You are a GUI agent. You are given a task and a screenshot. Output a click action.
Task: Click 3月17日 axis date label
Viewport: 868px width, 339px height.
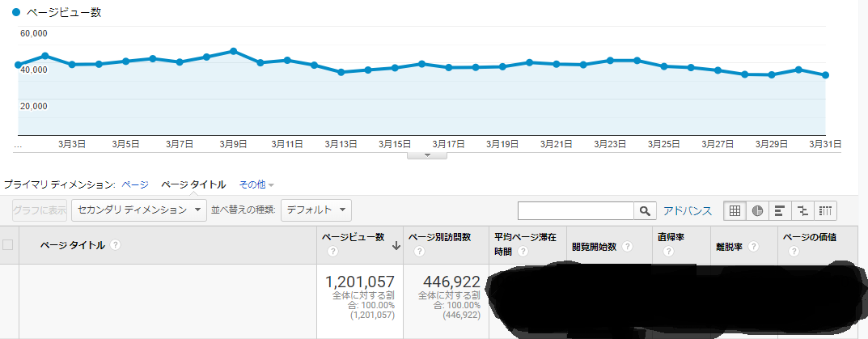[x=448, y=144]
